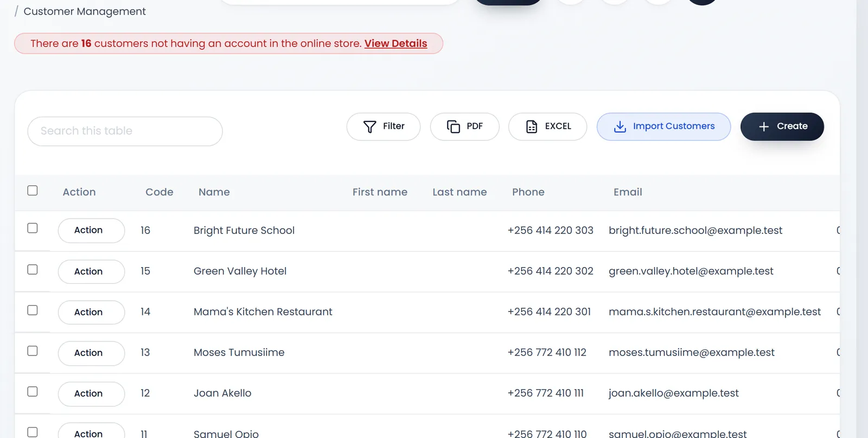Click the name Moses Tumusiime

(239, 353)
